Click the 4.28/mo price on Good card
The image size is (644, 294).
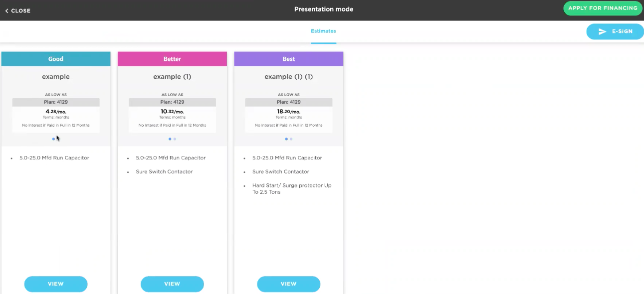tap(56, 111)
